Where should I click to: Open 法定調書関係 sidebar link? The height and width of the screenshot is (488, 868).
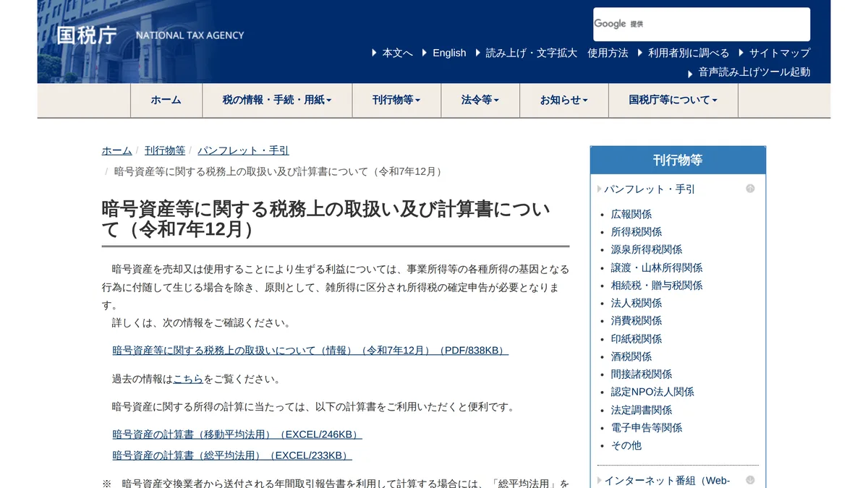pos(642,410)
